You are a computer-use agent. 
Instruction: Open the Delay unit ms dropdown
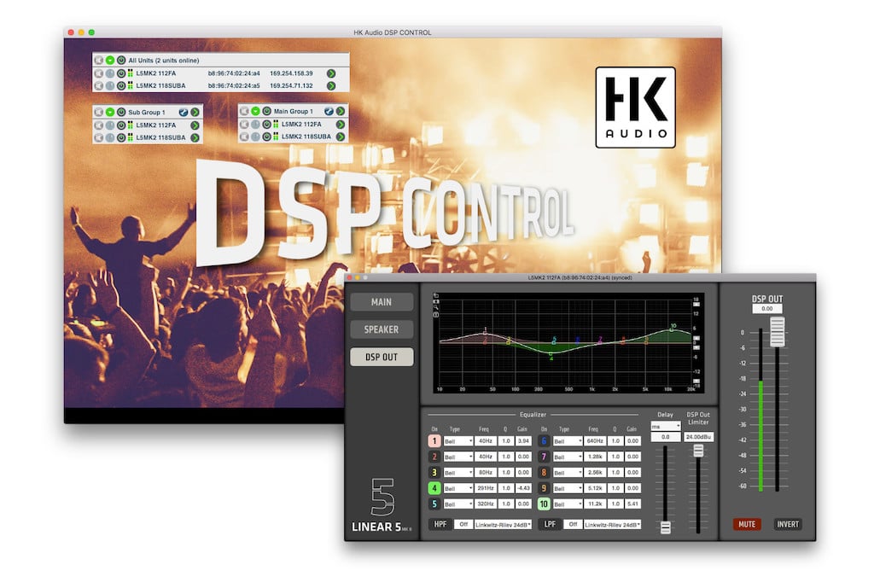[665, 426]
